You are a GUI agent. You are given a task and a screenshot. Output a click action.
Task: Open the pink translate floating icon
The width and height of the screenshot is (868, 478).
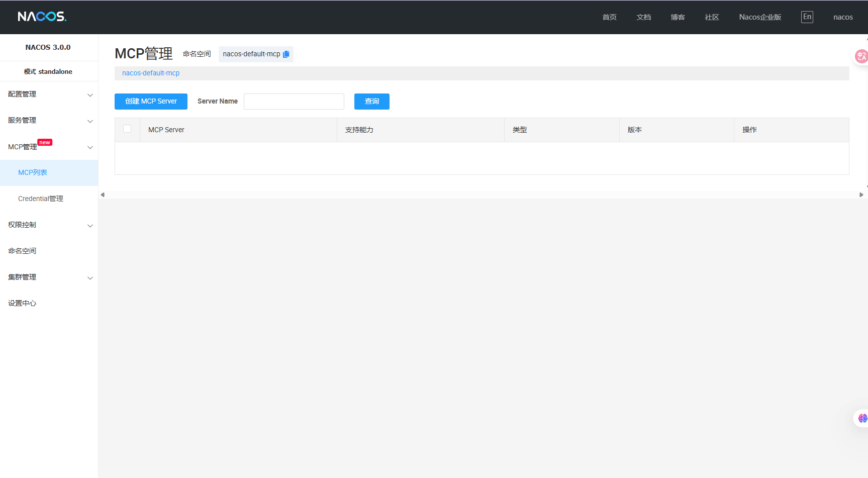(861, 56)
